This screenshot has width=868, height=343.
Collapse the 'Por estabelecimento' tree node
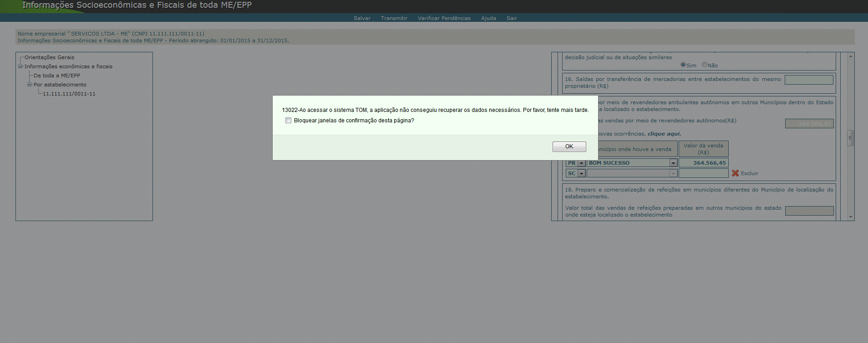tap(29, 85)
